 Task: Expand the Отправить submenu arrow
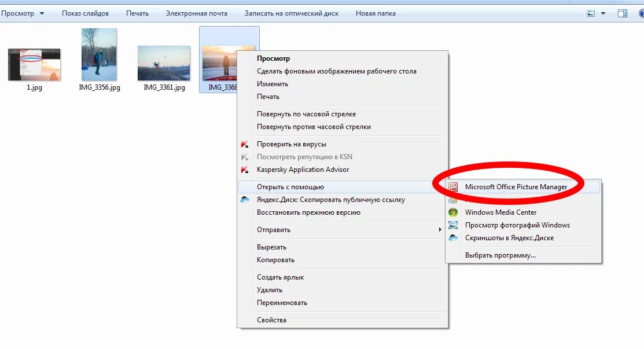[x=440, y=230]
